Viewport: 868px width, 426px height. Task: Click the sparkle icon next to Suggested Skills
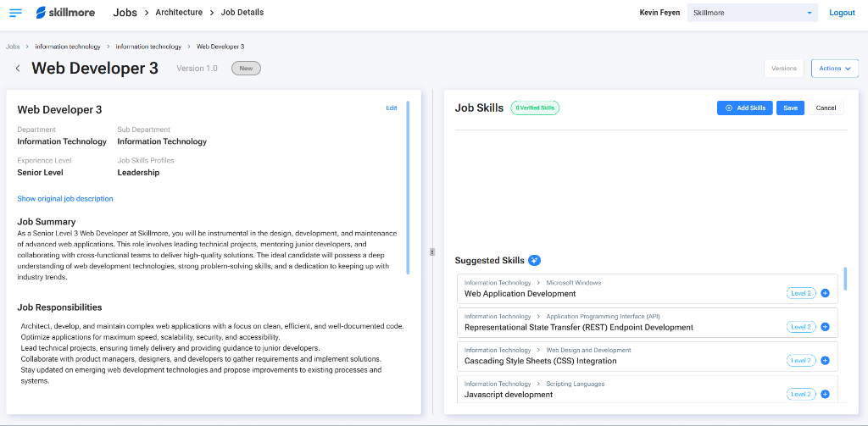(x=534, y=260)
